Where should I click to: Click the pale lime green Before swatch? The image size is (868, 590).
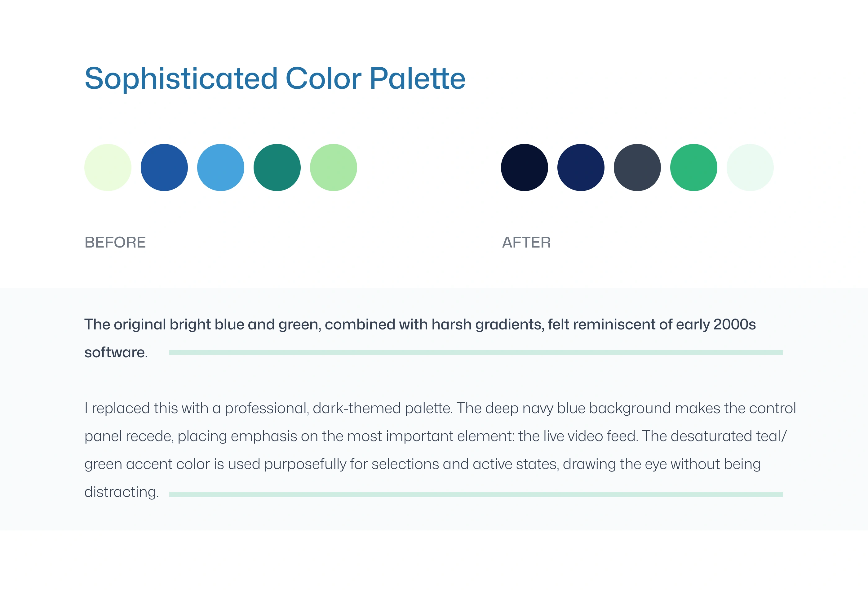pos(108,168)
